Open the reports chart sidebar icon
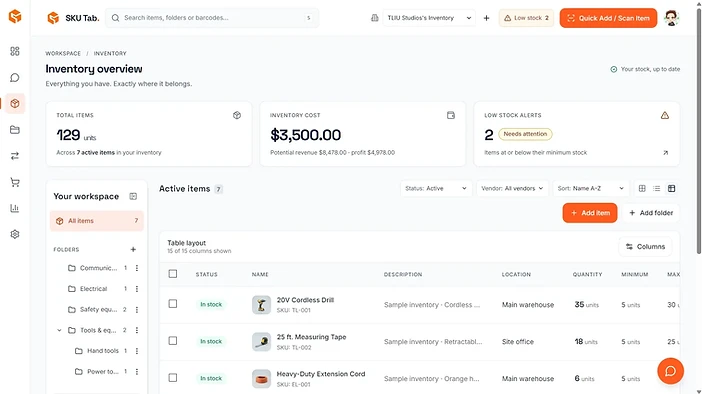This screenshot has width=702, height=394. [x=15, y=208]
